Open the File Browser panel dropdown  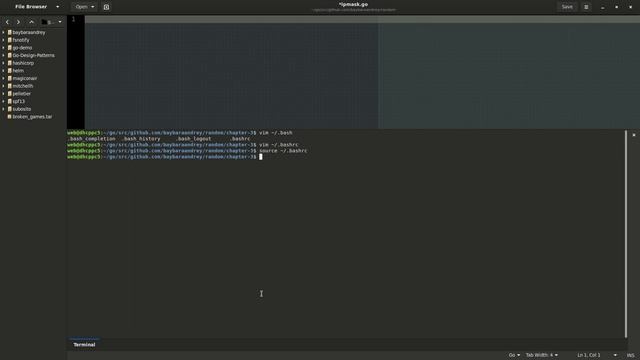pyautogui.click(x=57, y=7)
